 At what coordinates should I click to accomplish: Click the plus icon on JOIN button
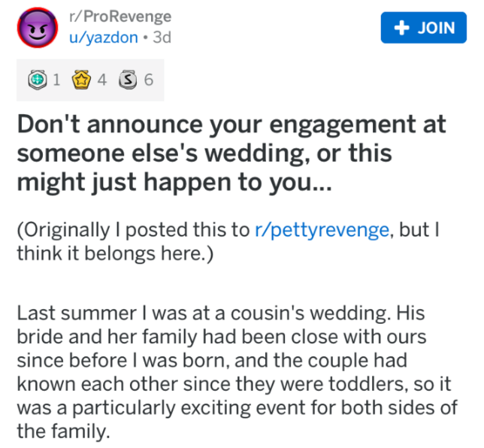pyautogui.click(x=400, y=28)
